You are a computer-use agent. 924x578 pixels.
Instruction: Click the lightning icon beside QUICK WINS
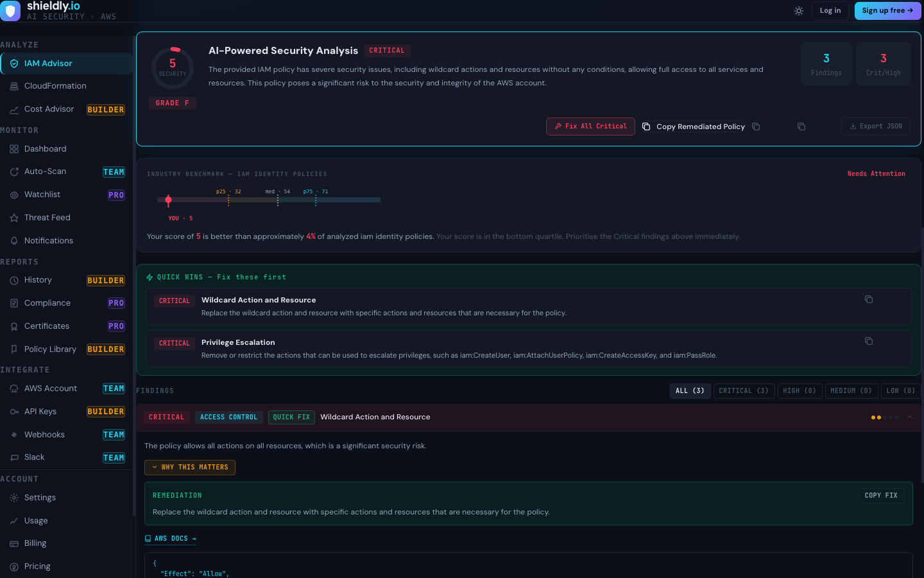pyautogui.click(x=150, y=277)
